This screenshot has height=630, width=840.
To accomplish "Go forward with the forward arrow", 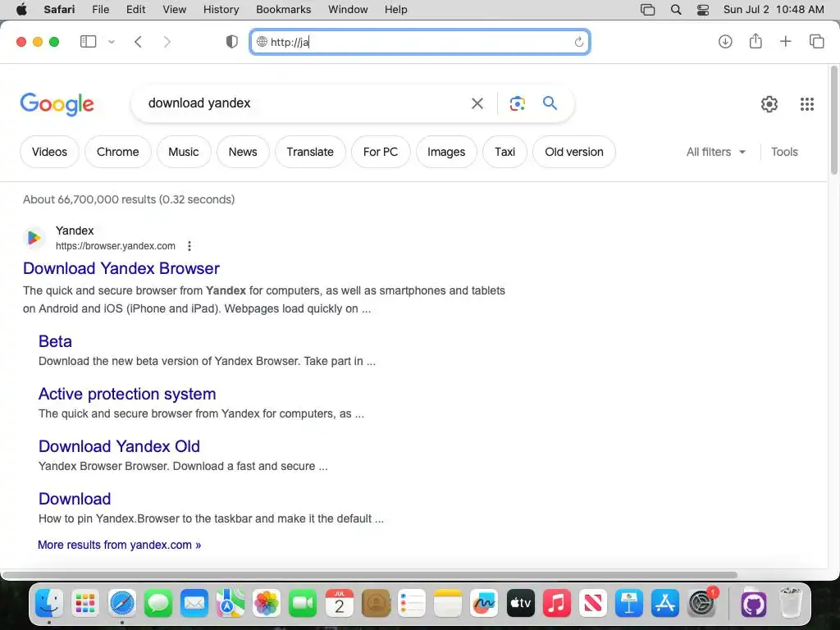I will pyautogui.click(x=167, y=42).
